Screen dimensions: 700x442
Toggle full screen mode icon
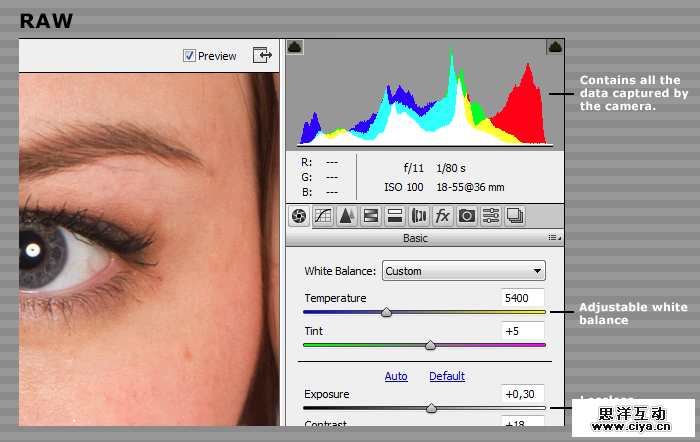(x=262, y=55)
